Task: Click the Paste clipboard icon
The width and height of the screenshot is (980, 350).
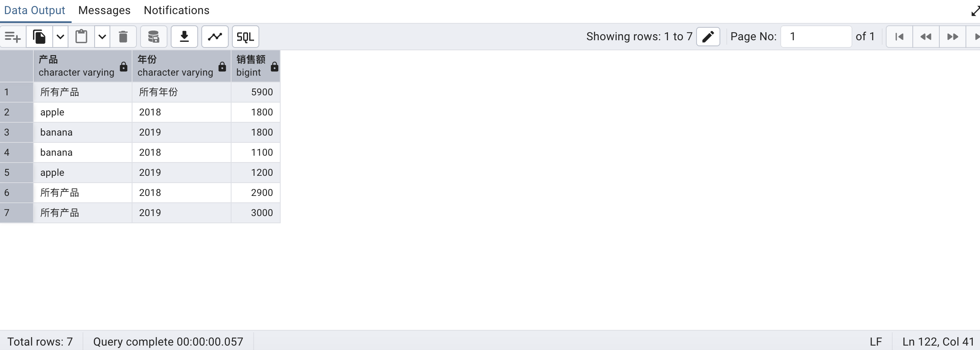Action: click(x=81, y=37)
